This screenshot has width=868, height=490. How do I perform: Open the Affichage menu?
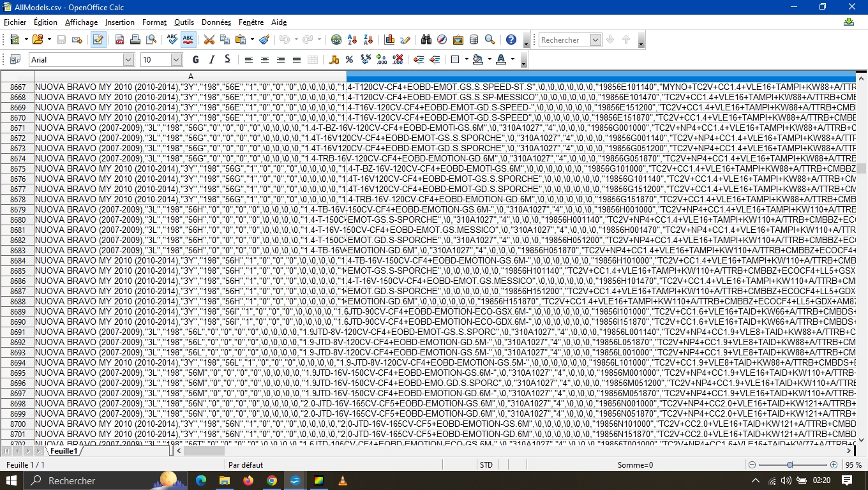click(x=81, y=22)
